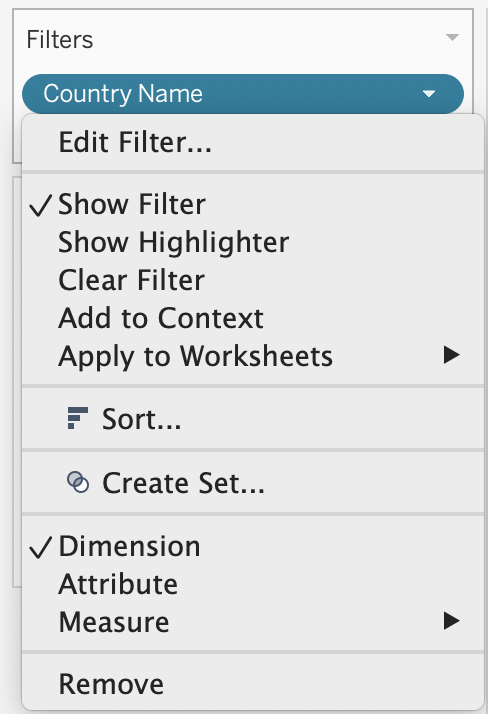Choose the Create Set entry
Viewport: 488px width, 714px height.
[253, 483]
